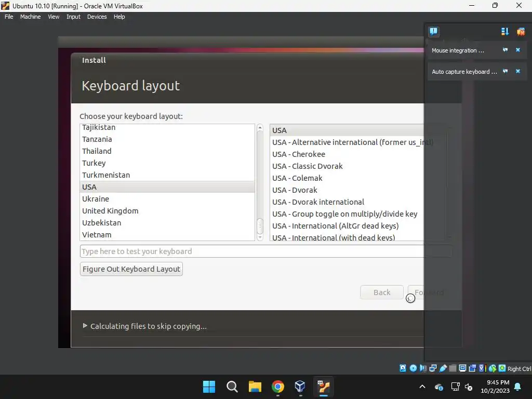The width and height of the screenshot is (532, 399).
Task: Open the Help menu
Action: pos(119,17)
